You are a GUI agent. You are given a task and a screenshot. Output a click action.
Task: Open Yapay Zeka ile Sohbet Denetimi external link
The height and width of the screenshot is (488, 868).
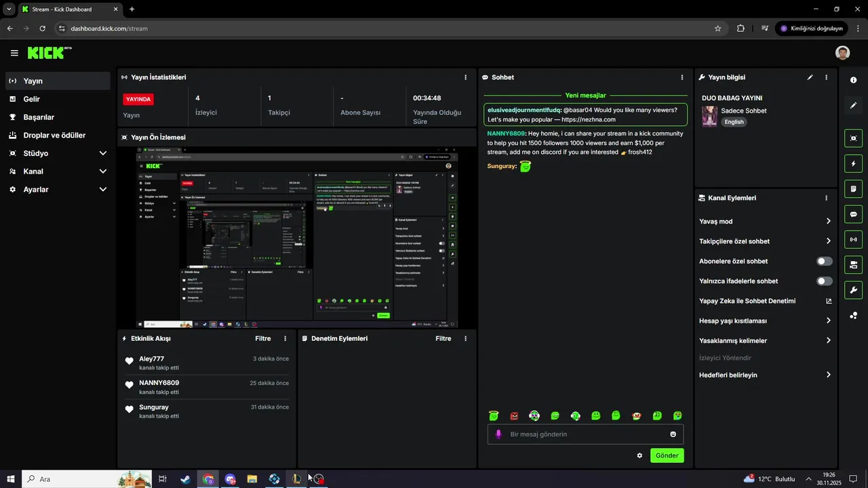(829, 301)
